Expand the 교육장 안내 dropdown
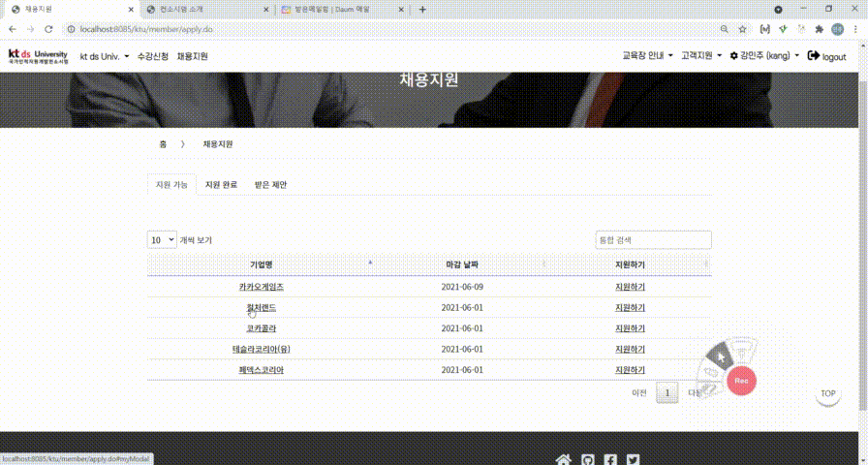 point(647,56)
